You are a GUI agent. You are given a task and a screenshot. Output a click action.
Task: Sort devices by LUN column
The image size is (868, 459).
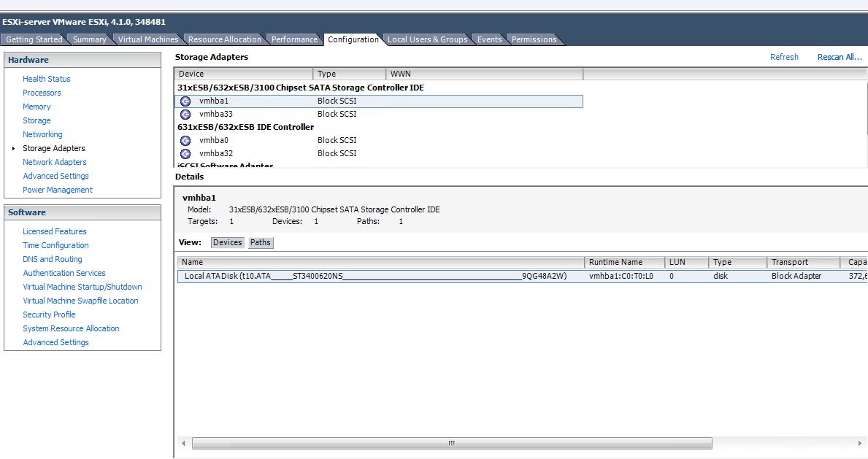click(686, 263)
